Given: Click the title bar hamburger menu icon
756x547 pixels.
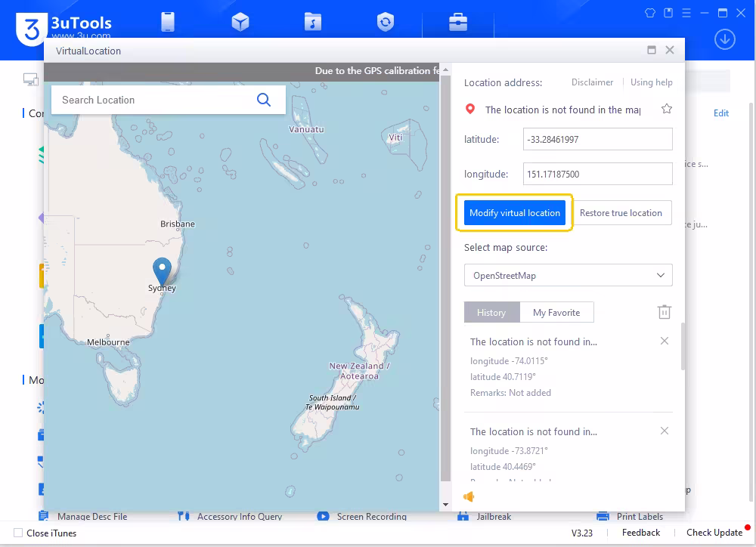Looking at the screenshot, I should pyautogui.click(x=686, y=13).
